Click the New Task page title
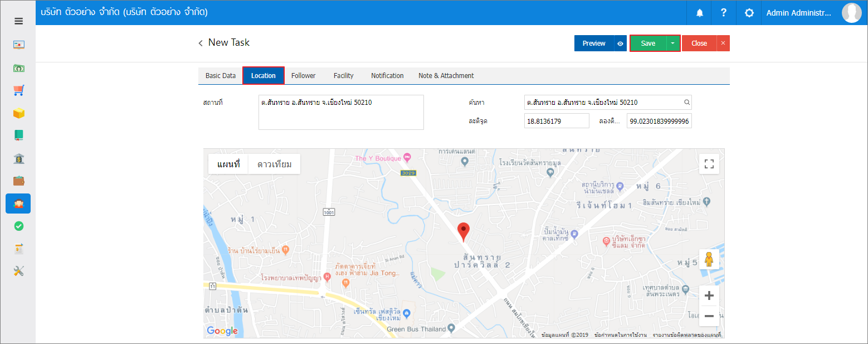The height and width of the screenshot is (344, 868). point(229,42)
